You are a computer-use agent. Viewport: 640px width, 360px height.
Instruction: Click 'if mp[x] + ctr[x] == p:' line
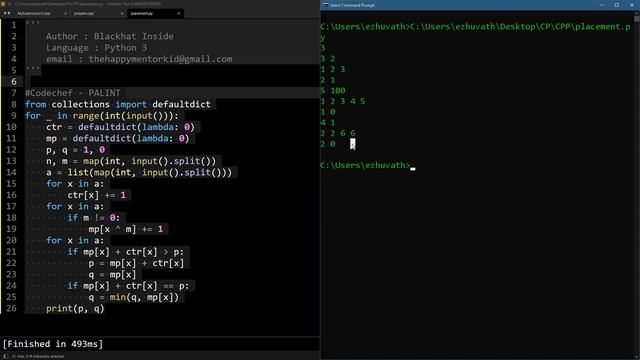(x=129, y=286)
